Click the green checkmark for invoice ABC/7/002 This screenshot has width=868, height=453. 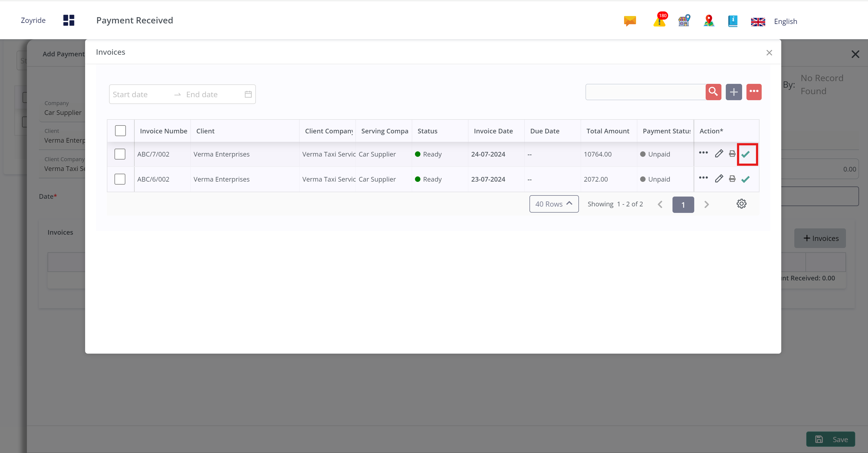(745, 154)
